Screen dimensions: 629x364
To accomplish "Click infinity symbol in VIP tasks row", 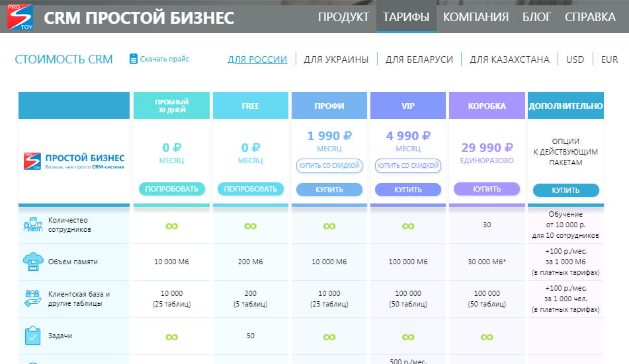I will pyautogui.click(x=408, y=337).
